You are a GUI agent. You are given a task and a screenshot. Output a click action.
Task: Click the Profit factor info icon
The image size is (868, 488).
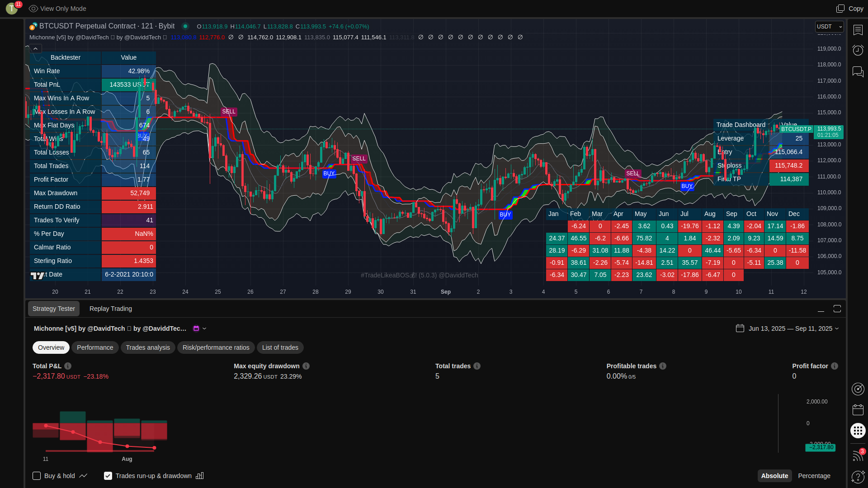pyautogui.click(x=835, y=366)
